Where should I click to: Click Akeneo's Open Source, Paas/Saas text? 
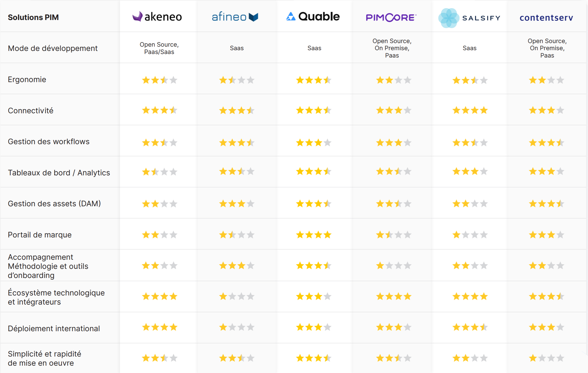(x=159, y=48)
